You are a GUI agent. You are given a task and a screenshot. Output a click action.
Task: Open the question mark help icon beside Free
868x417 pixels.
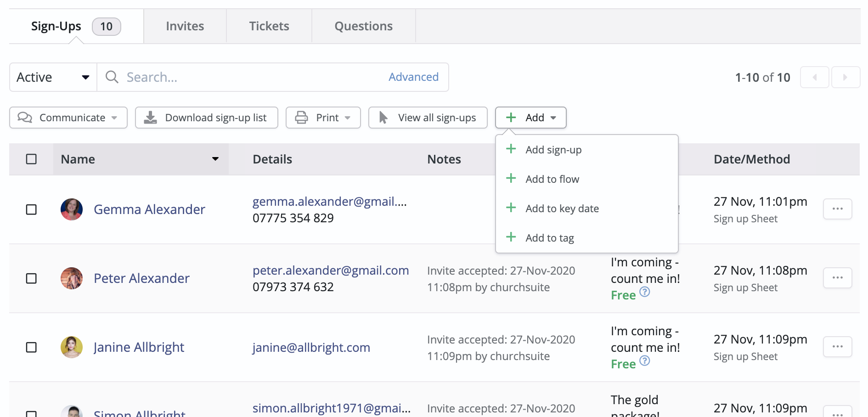(x=645, y=292)
